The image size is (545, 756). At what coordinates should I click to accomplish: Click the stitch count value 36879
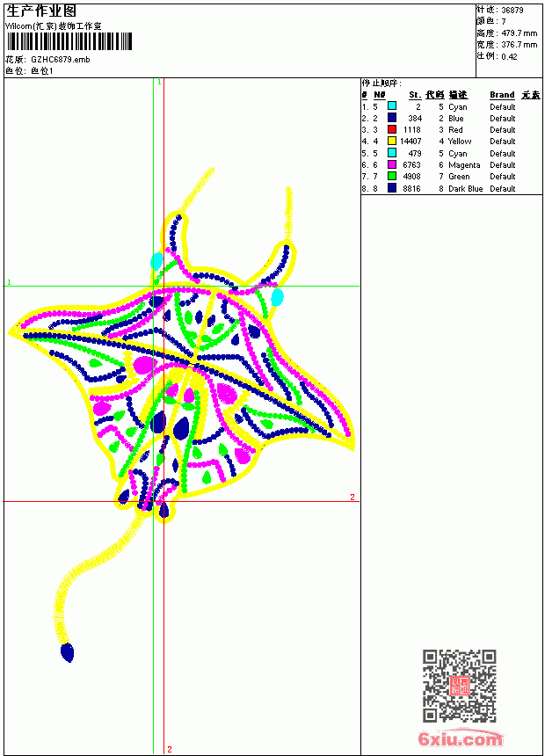[512, 11]
